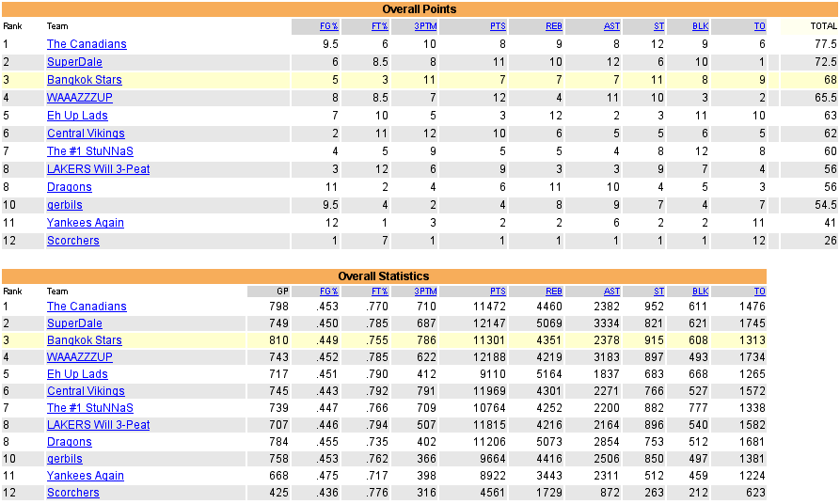Open Bangkok Stars in Overall Points table
Viewport: 840px width, 504px height.
pyautogui.click(x=84, y=80)
